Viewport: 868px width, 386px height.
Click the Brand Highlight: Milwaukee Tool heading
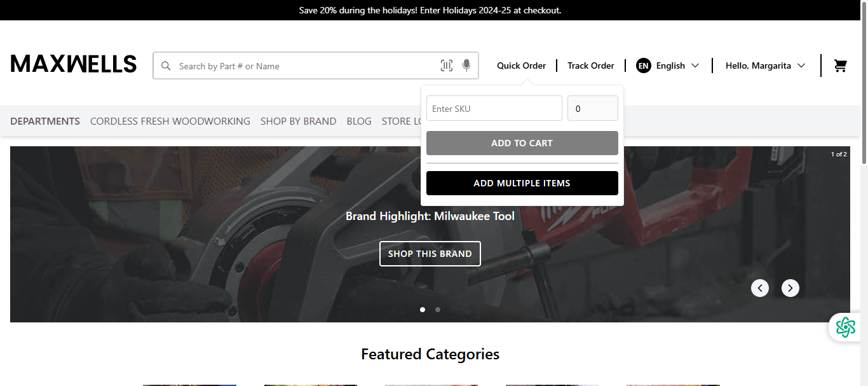430,216
